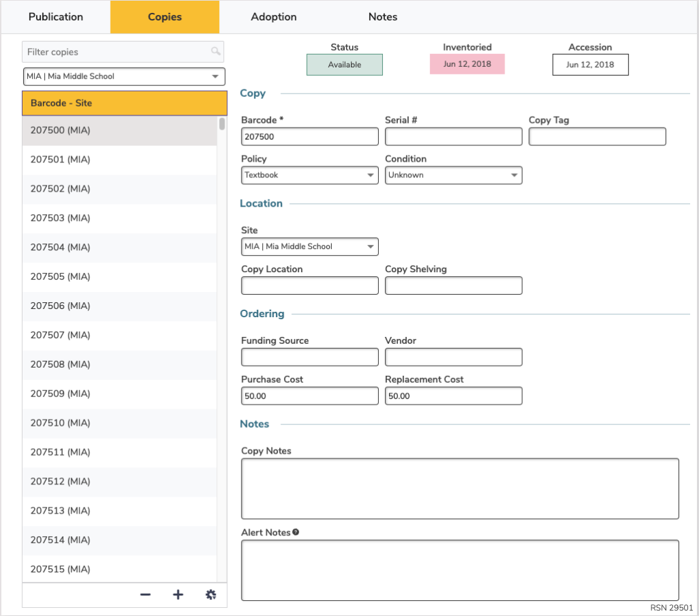Click the RSN 29501 record number
Image resolution: width=699 pixels, height=616 pixels.
pos(672,608)
